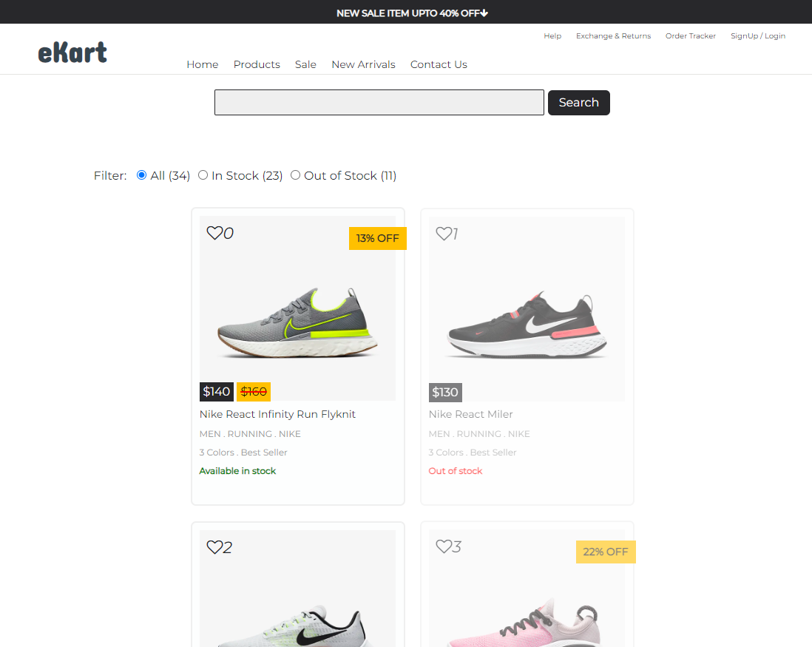Click the heart icon showing 3 likes
The image size is (812, 647).
pyautogui.click(x=443, y=546)
